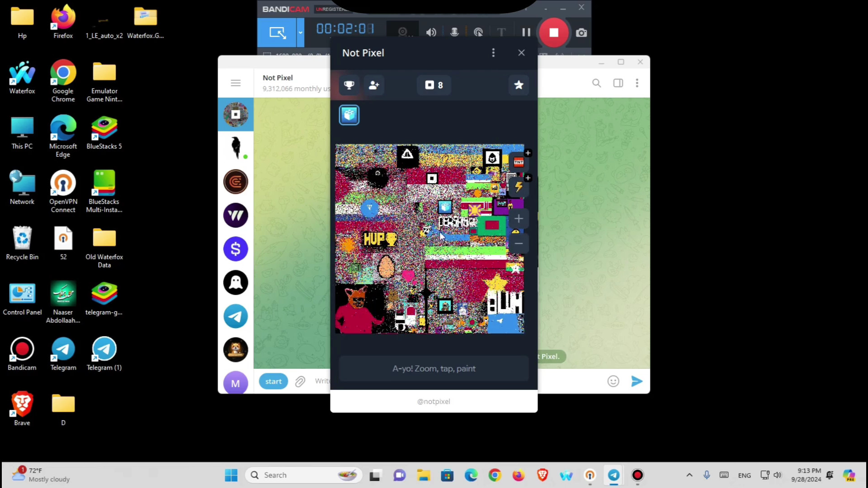Screen dimensions: 868x488
Task: Open the emoji picker in Telegram
Action: (613, 381)
